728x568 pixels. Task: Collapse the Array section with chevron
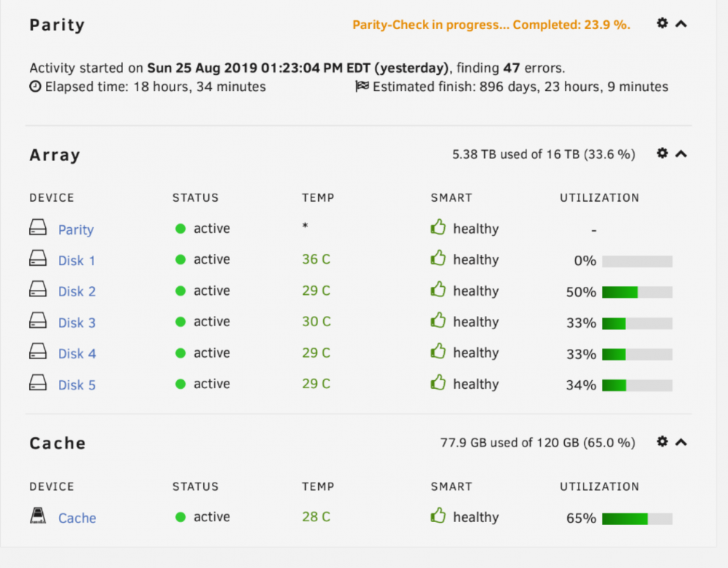pyautogui.click(x=681, y=154)
